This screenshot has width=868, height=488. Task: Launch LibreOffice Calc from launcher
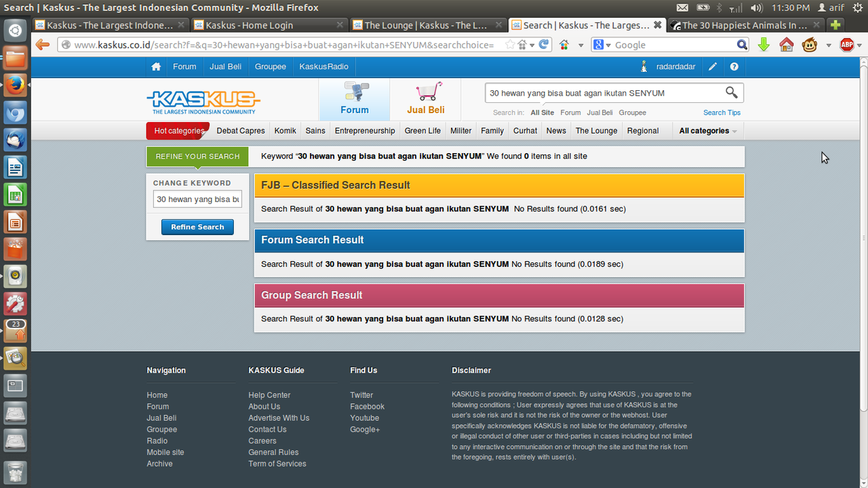pyautogui.click(x=16, y=195)
